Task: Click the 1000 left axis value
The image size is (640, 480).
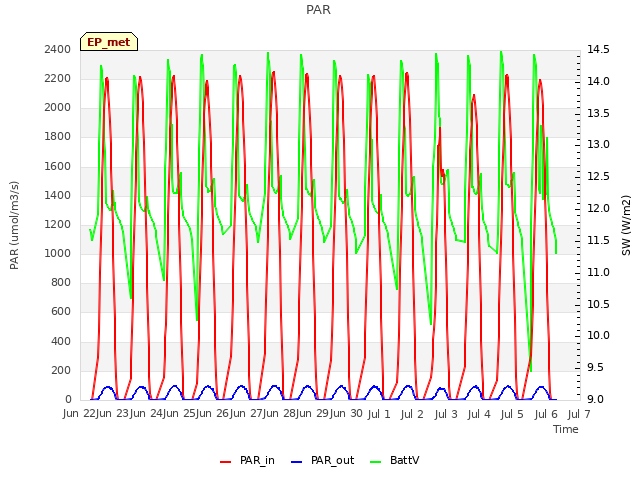Action: (58, 253)
